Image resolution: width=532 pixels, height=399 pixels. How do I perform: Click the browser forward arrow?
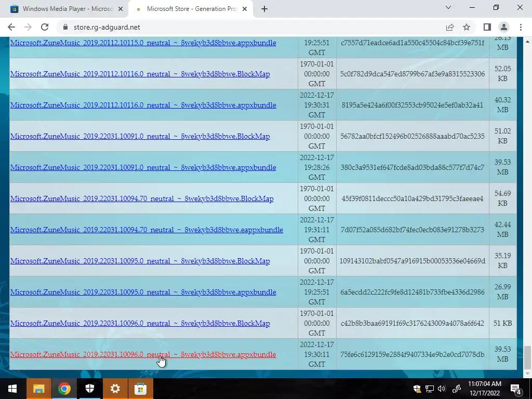point(28,27)
